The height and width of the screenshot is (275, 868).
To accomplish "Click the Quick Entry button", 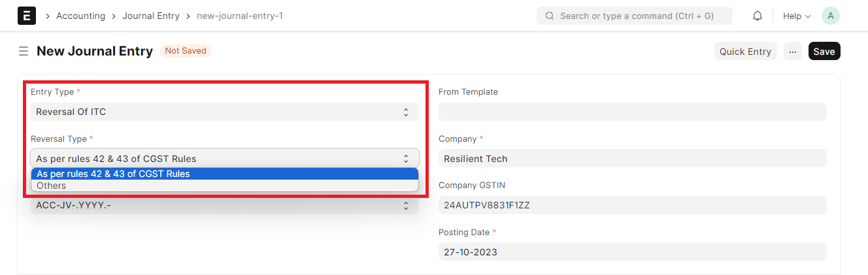I will [745, 52].
